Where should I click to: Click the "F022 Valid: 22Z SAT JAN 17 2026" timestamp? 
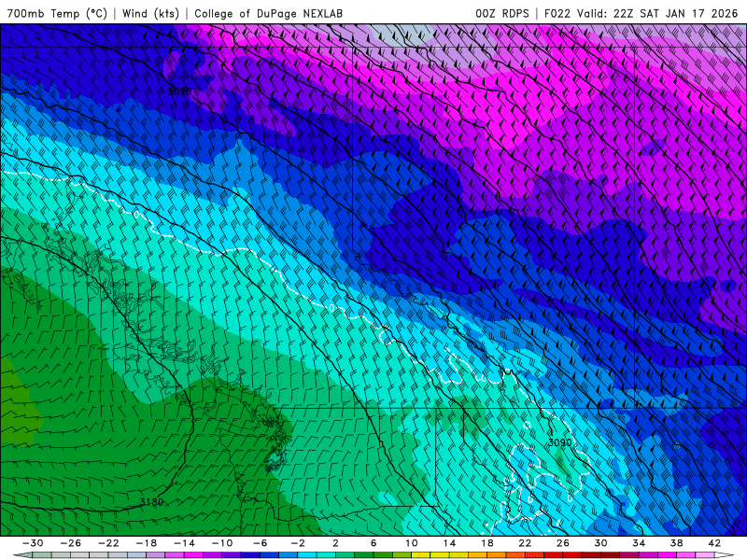[x=641, y=13]
